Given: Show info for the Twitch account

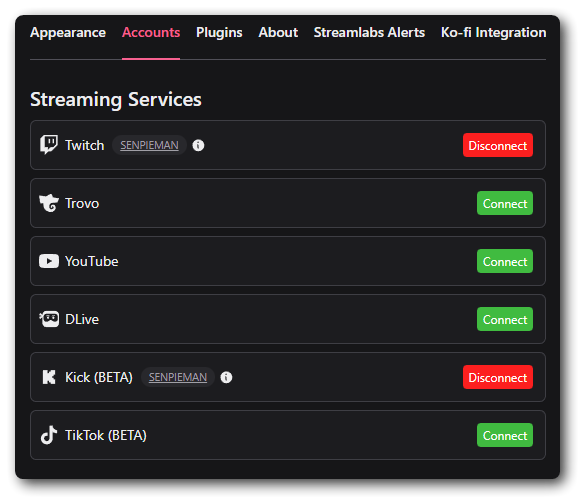Looking at the screenshot, I should 198,145.
